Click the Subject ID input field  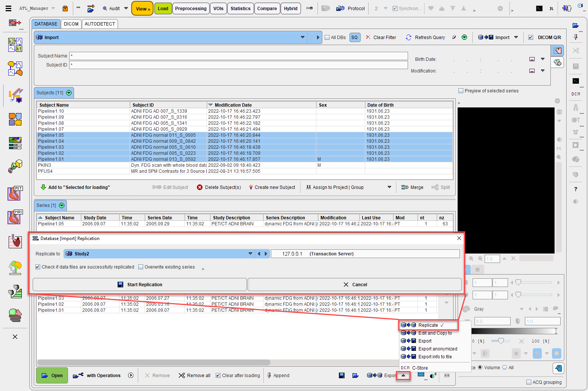(x=239, y=65)
